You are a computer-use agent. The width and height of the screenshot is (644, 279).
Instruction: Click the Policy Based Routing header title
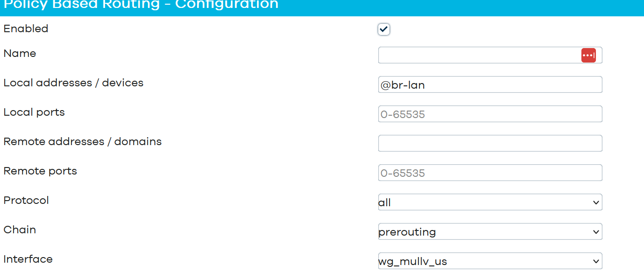pos(140,5)
